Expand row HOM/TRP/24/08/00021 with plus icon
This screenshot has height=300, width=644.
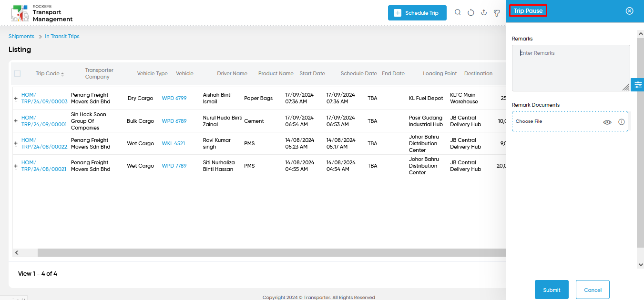(16, 166)
